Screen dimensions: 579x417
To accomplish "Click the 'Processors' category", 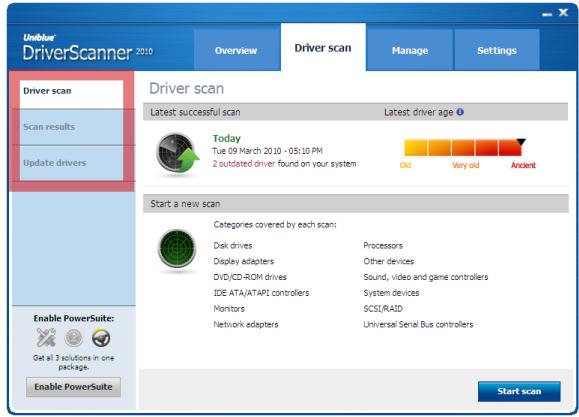I will (383, 246).
